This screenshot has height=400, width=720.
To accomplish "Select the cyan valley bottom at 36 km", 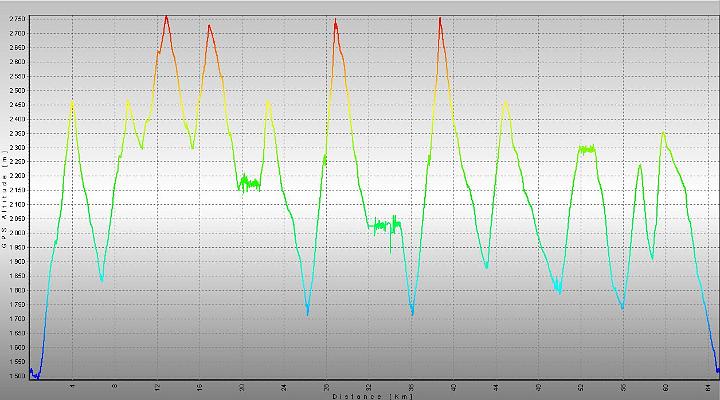I will [412, 310].
